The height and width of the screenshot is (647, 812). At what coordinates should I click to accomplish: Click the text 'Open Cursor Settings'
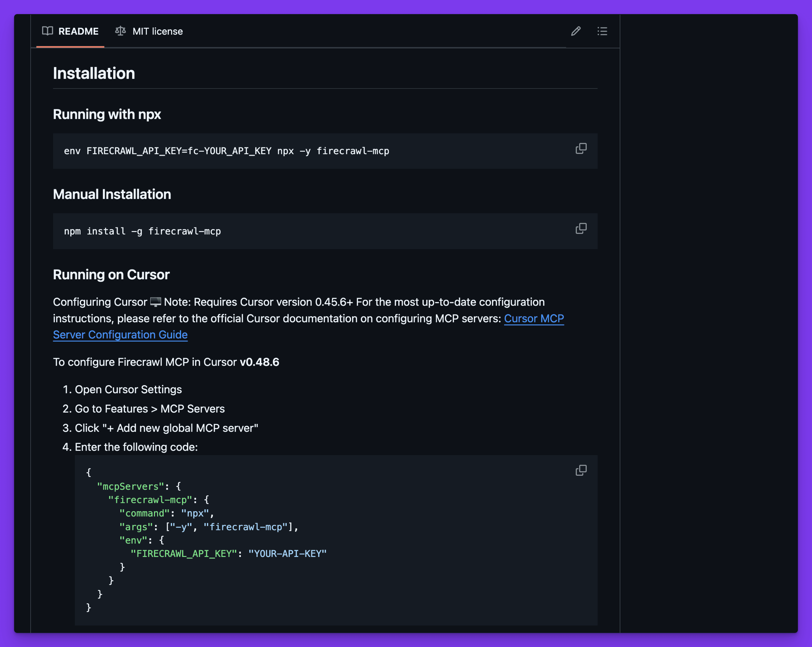(128, 389)
